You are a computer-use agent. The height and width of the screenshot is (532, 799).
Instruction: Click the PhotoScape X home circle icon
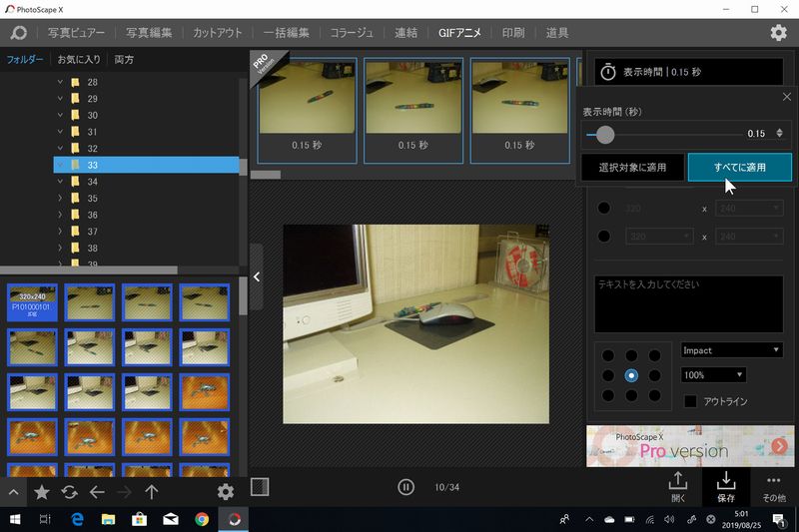coord(18,33)
